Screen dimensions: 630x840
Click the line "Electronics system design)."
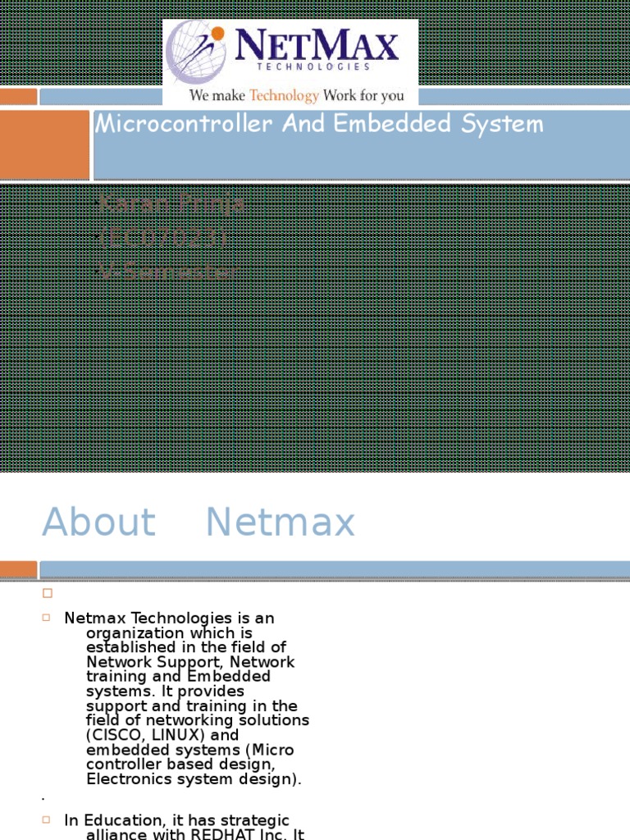[194, 779]
